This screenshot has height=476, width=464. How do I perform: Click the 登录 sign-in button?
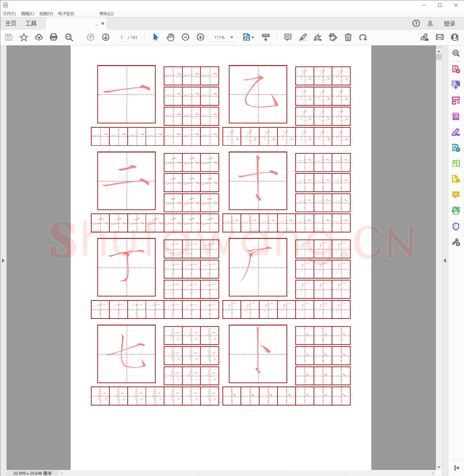coord(449,23)
